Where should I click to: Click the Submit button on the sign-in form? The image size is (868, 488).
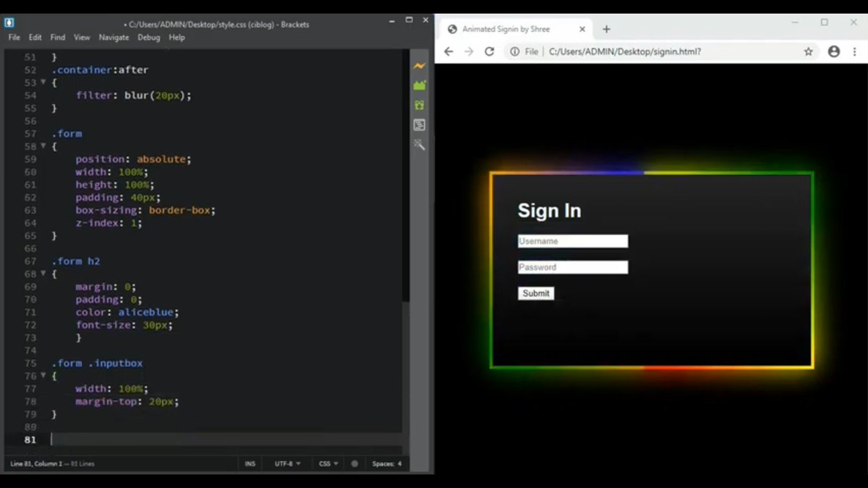click(535, 293)
